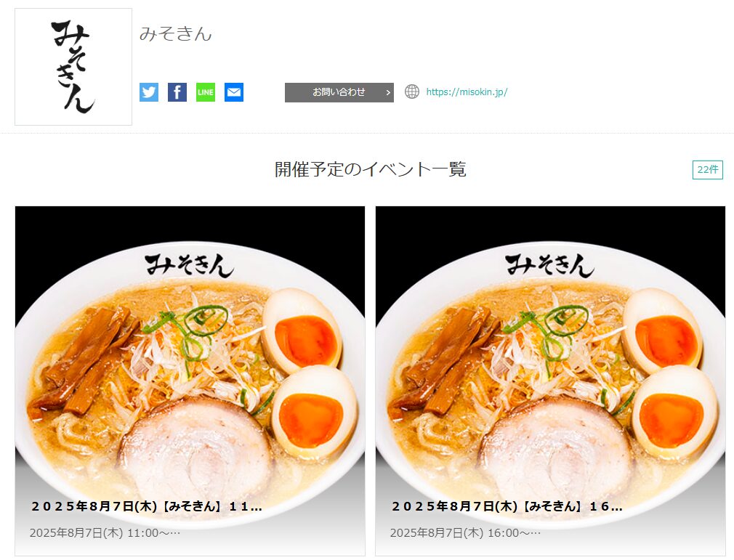734x560 pixels.
Task: Open the 16:00 event ramen thumbnail
Action: coord(551,356)
